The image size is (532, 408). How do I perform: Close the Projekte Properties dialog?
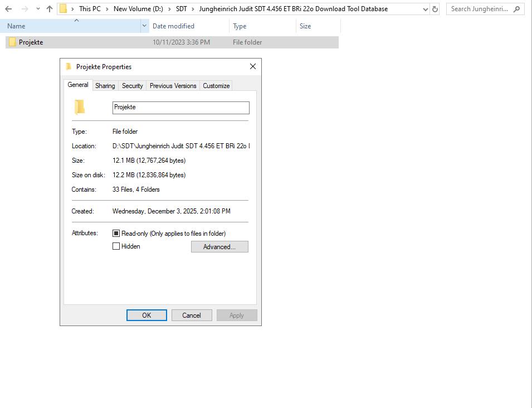[253, 66]
